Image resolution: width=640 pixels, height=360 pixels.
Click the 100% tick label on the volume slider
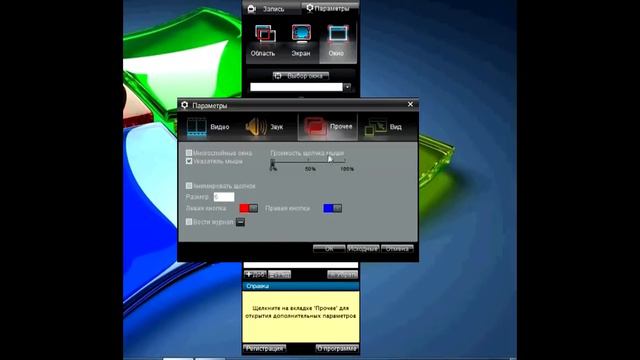(x=347, y=169)
